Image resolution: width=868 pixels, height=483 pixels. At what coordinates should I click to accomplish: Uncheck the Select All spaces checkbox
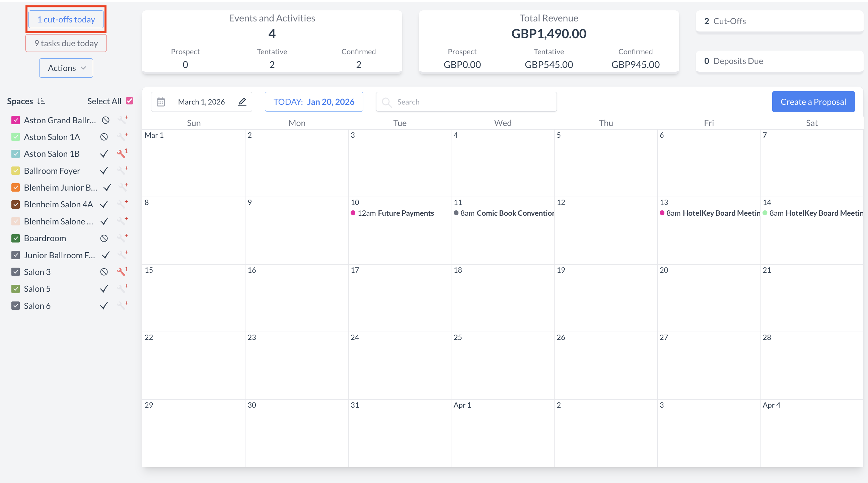point(129,101)
